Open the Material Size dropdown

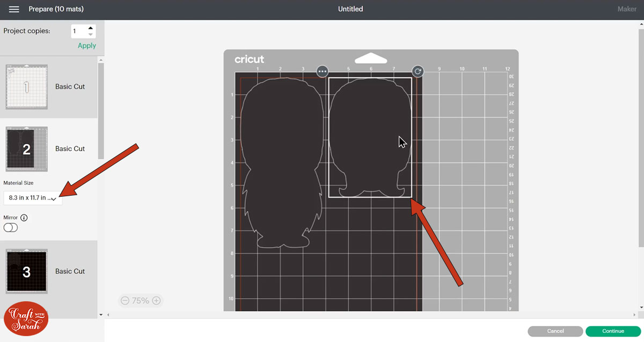tap(33, 198)
